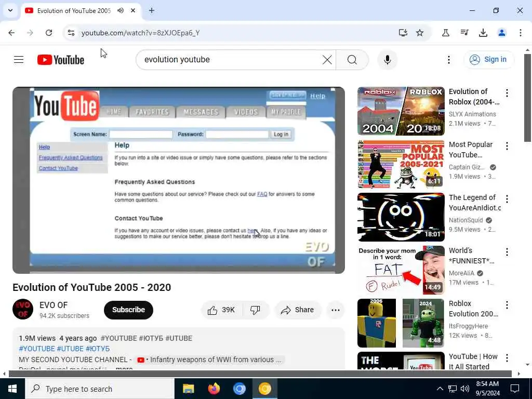Open options menu for Most Popular YouTube video

click(507, 146)
